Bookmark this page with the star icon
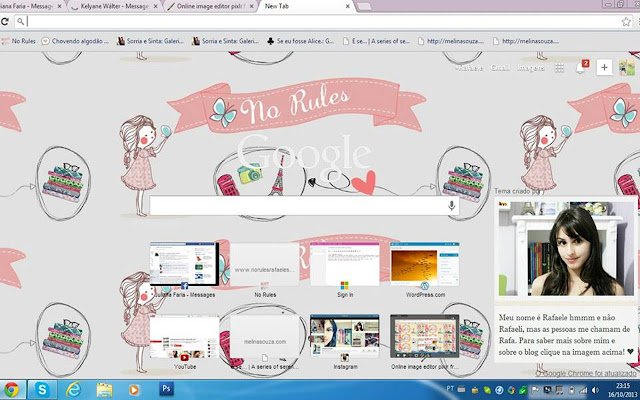Screen dimensions: 640x400 [626, 22]
